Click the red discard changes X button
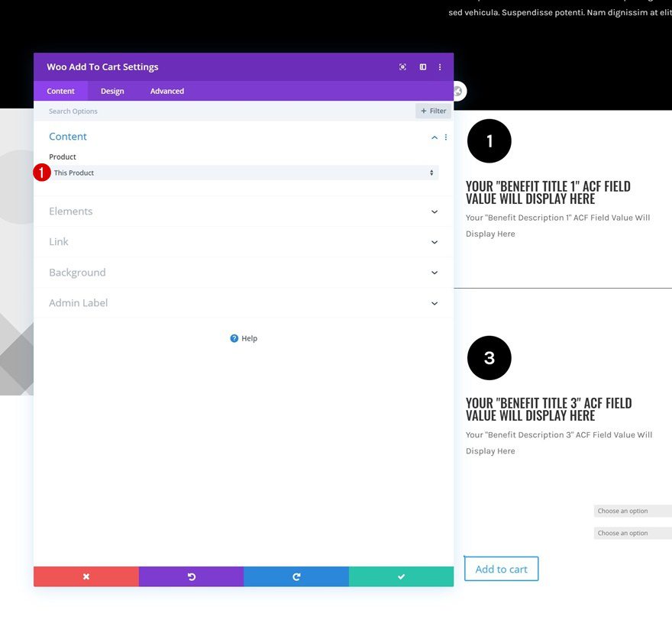 [x=86, y=576]
